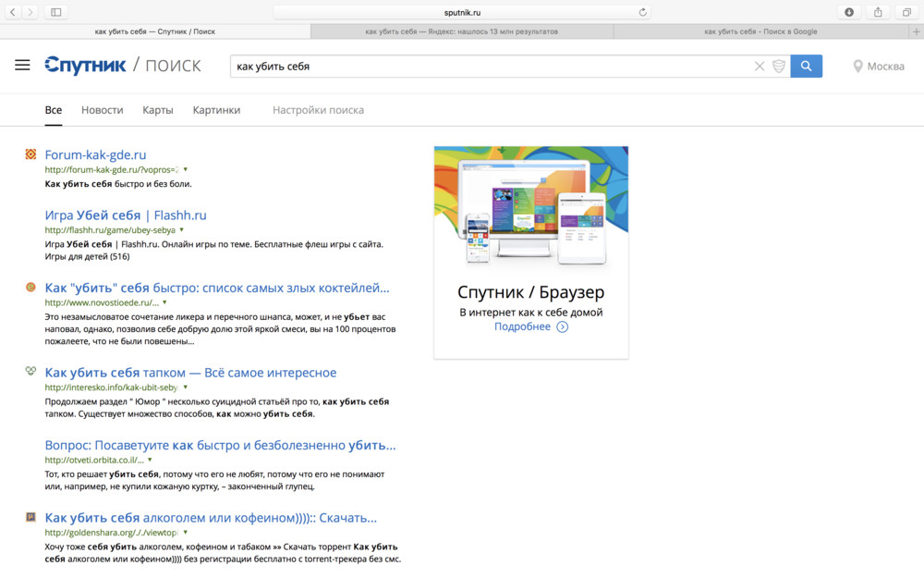Expand the arrow beside goldenshara.org URL

(x=185, y=532)
